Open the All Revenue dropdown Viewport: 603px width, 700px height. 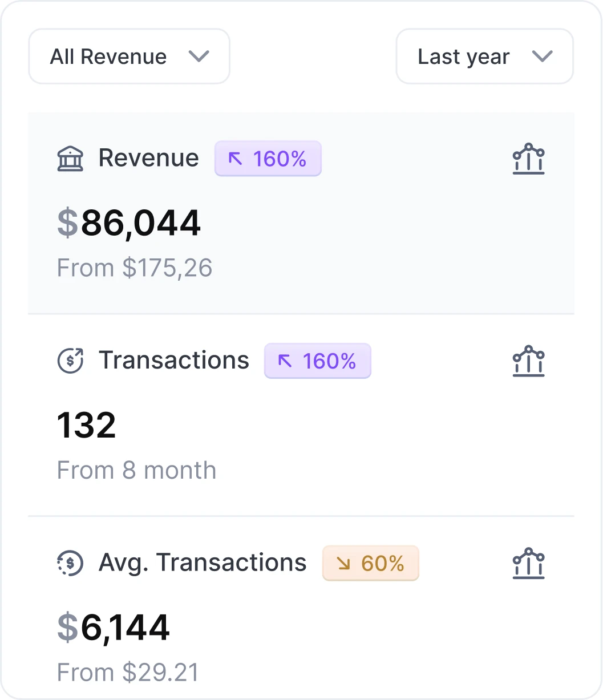click(x=128, y=56)
